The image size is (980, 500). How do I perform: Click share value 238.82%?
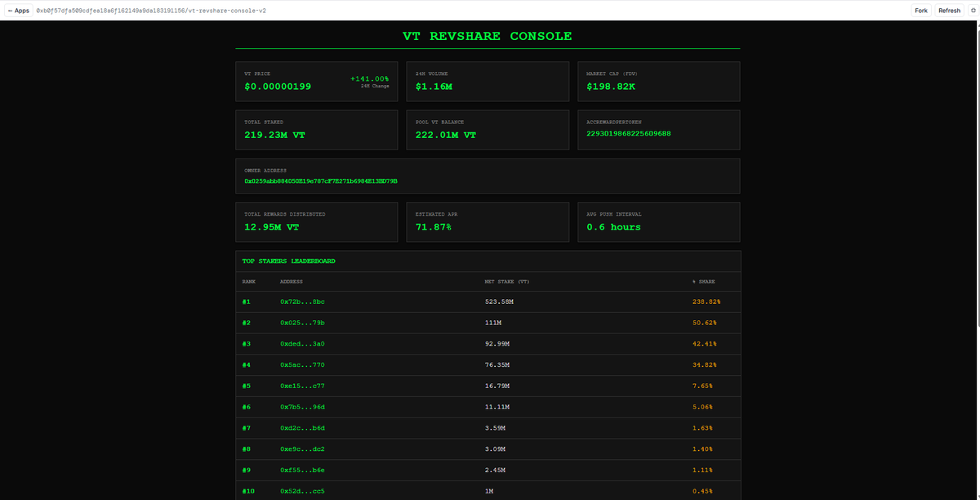[706, 301]
